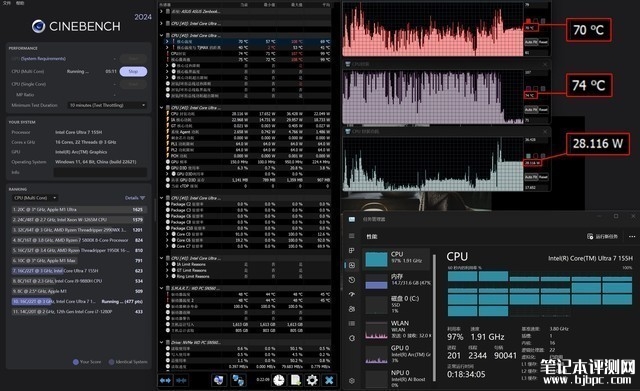
Task: Click the HWiNFO expand arrows icon
Action: 165,380
